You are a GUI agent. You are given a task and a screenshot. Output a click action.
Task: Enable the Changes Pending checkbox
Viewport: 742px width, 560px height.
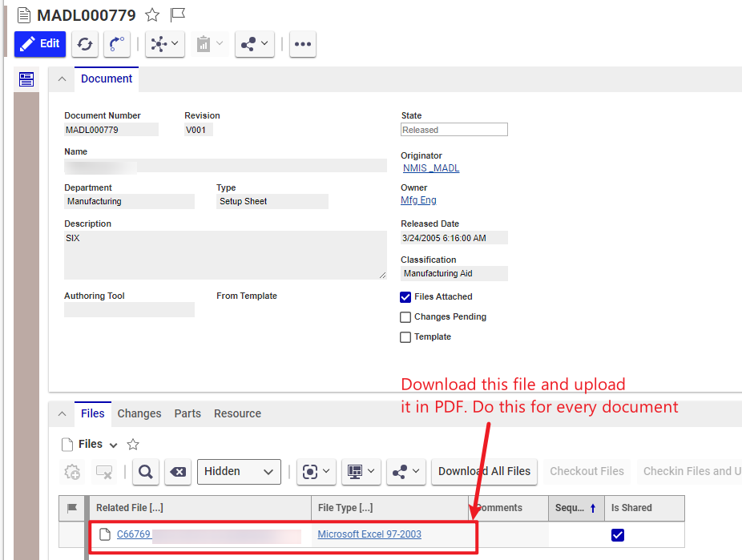tap(405, 316)
